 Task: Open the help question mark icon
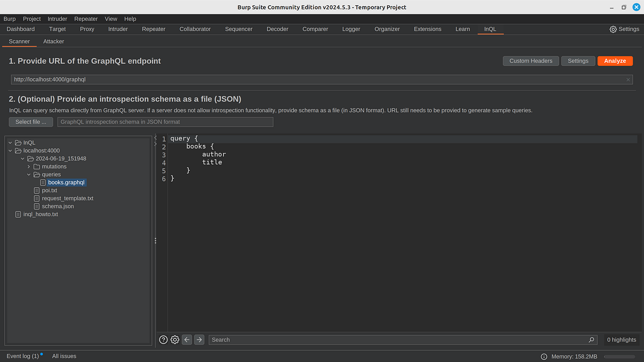pos(164,339)
